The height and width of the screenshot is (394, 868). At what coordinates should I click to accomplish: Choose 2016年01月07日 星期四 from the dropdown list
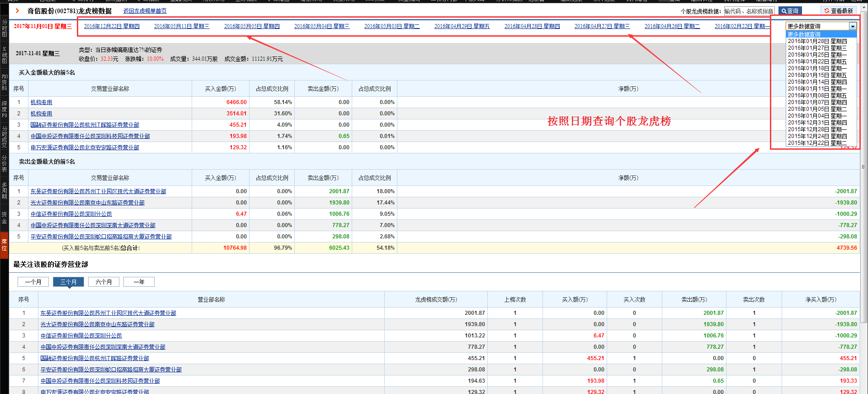click(821, 102)
